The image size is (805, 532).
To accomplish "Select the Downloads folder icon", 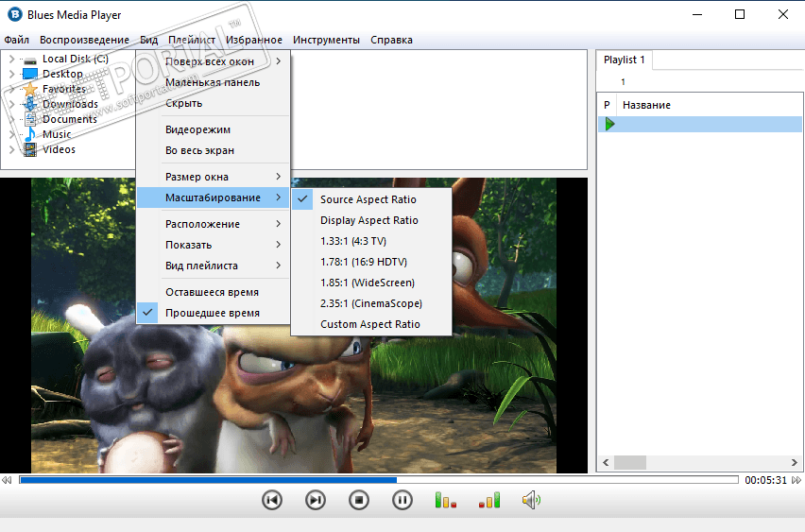I will [30, 104].
